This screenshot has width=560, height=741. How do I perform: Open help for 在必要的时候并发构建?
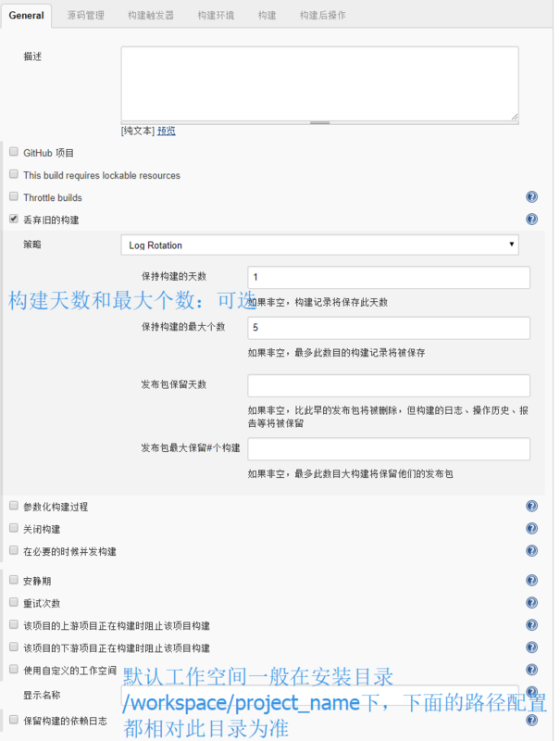tap(531, 550)
